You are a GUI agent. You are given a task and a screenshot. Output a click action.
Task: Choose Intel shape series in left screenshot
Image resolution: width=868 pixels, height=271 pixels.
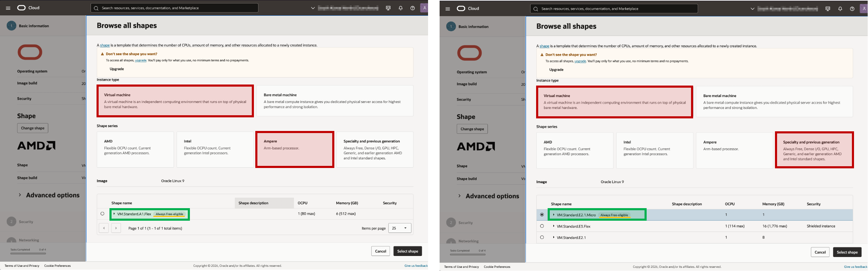tap(215, 149)
